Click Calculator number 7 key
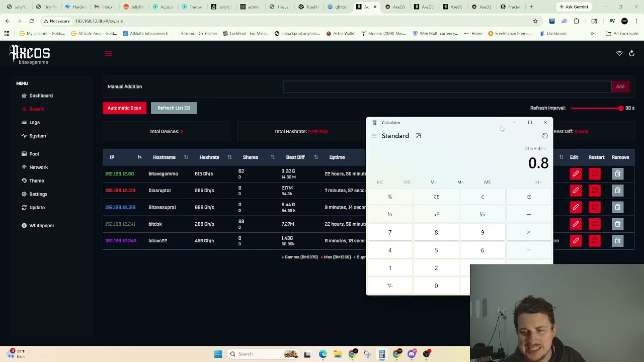Image resolution: width=644 pixels, height=362 pixels. tap(390, 232)
